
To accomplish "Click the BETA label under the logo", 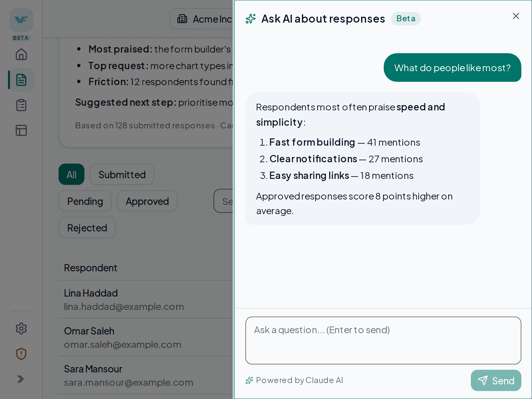I will pos(21,38).
